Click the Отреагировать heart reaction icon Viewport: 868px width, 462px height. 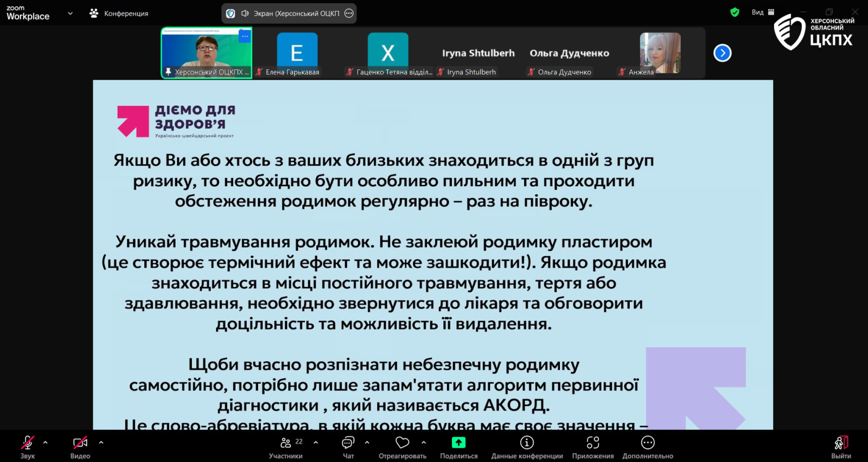[402, 443]
